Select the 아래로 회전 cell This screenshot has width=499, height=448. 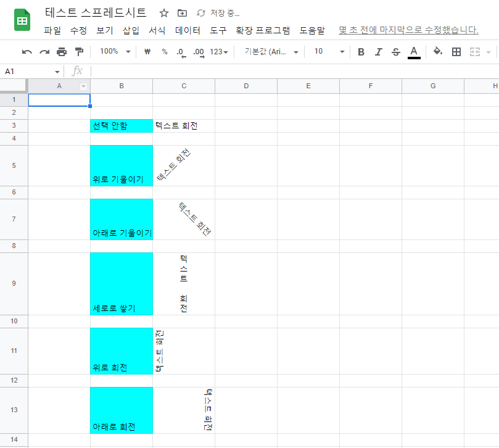point(122,410)
